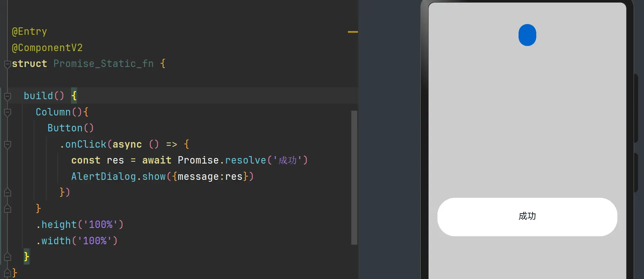Click the @ComponentV2 decorator text
This screenshot has height=279, width=644.
(47, 48)
